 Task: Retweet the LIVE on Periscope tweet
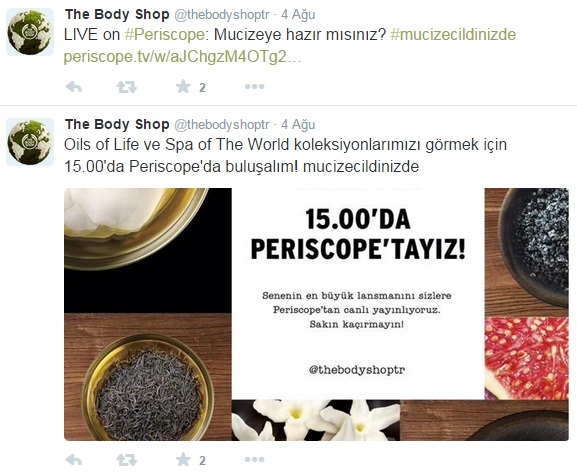click(127, 87)
